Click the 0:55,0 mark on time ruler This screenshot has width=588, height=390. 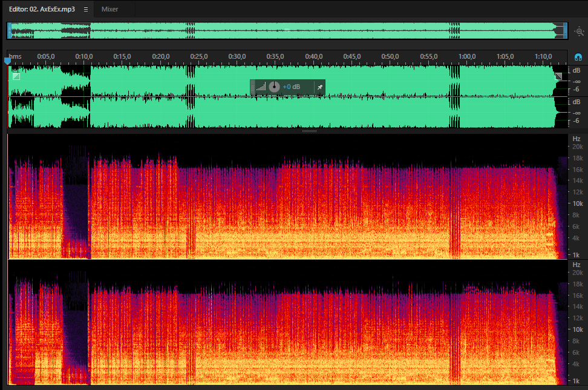[429, 56]
